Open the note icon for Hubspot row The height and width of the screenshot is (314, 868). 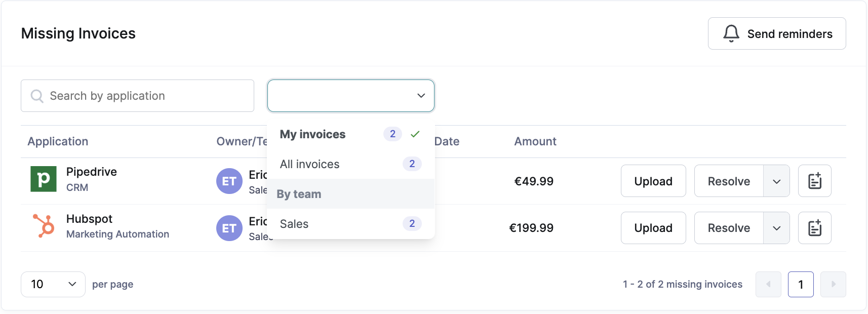[x=814, y=228]
